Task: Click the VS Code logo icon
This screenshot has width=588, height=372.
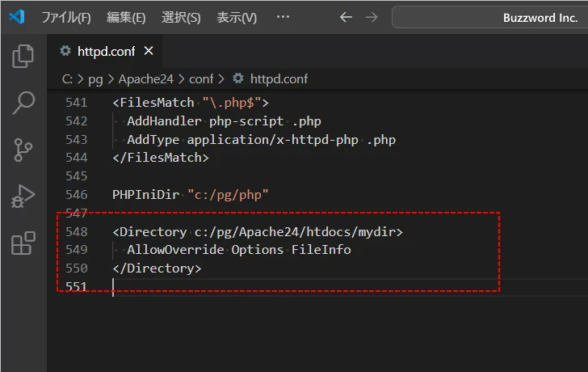Action: (18, 17)
